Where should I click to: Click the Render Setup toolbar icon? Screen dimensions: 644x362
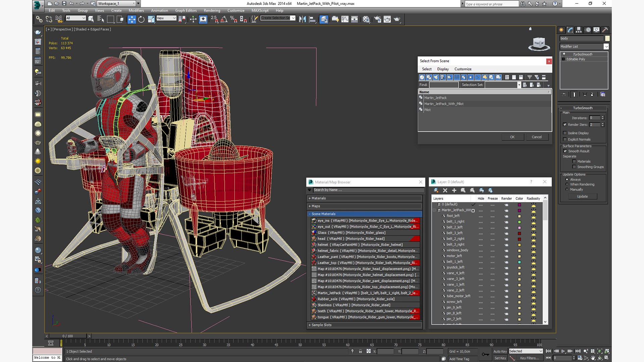coord(377,19)
